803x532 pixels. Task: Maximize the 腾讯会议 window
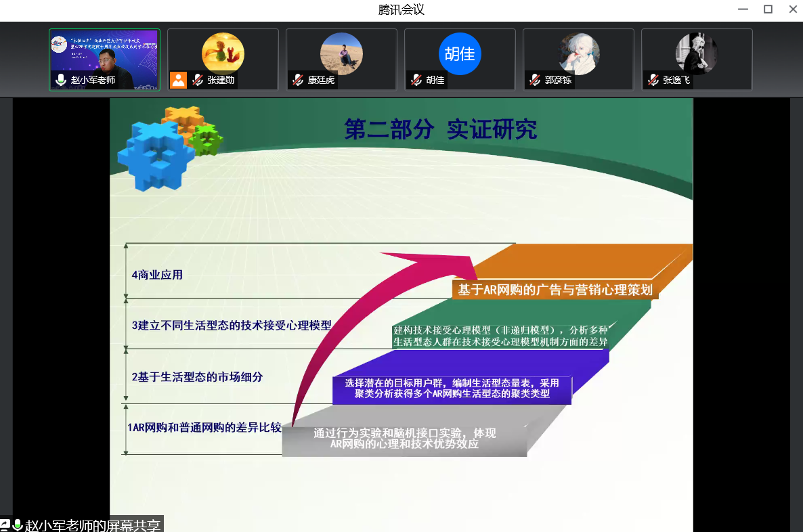tap(768, 9)
